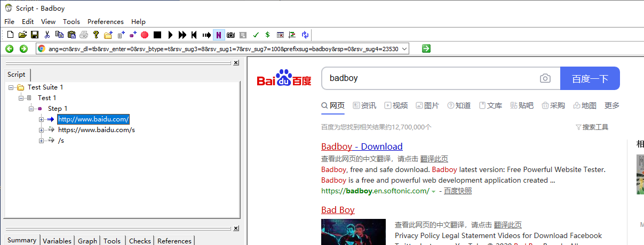This screenshot has height=245, width=644.
Task: Collapse the Step 1 node
Action: point(31,109)
